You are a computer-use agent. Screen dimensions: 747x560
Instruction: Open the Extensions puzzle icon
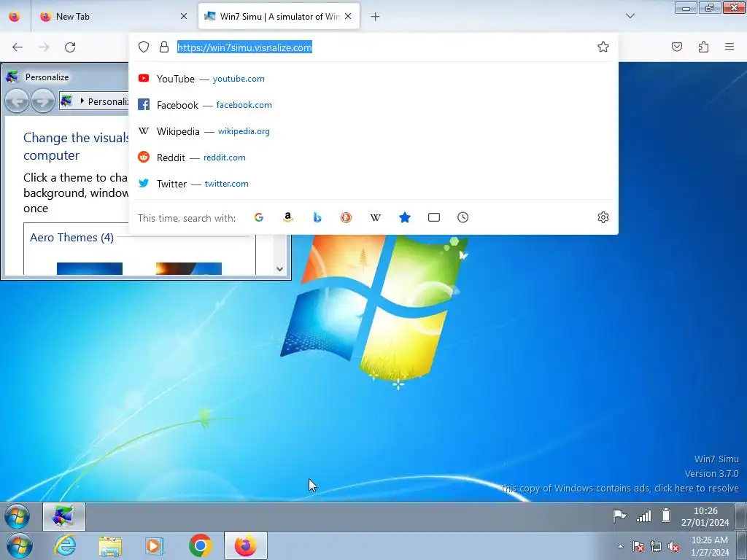pos(703,47)
